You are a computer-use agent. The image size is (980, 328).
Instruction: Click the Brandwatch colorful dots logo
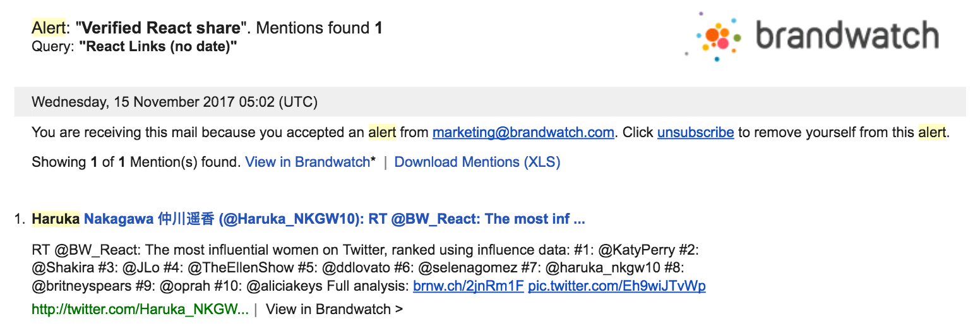click(x=715, y=36)
